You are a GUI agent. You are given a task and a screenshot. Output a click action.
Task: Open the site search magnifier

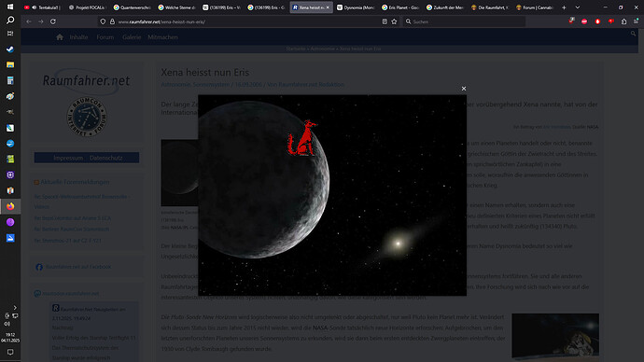(x=633, y=35)
